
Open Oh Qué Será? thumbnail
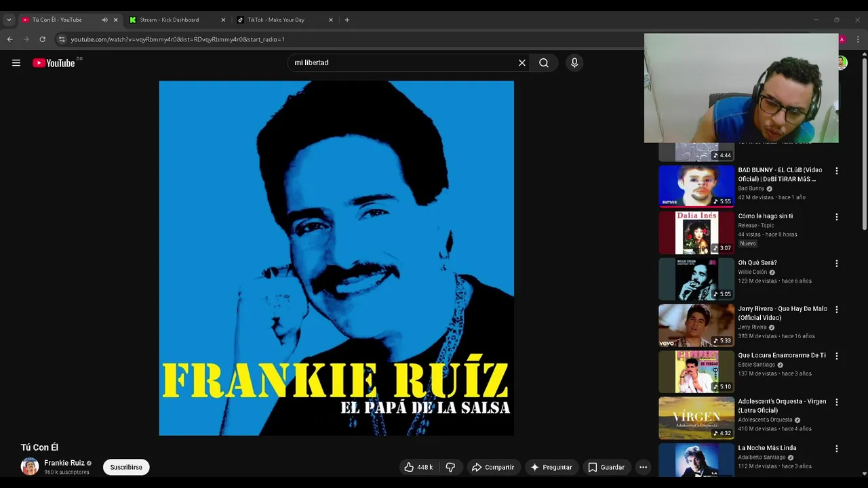click(x=696, y=279)
